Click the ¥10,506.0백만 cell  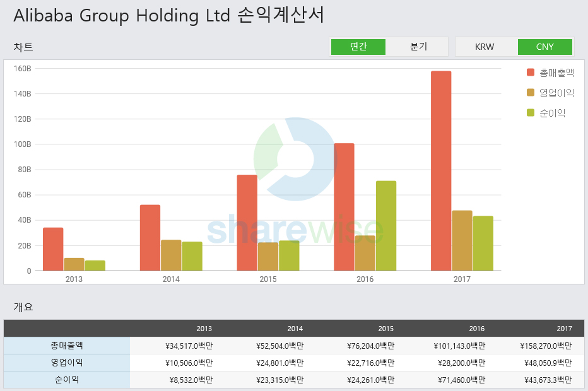tap(189, 363)
